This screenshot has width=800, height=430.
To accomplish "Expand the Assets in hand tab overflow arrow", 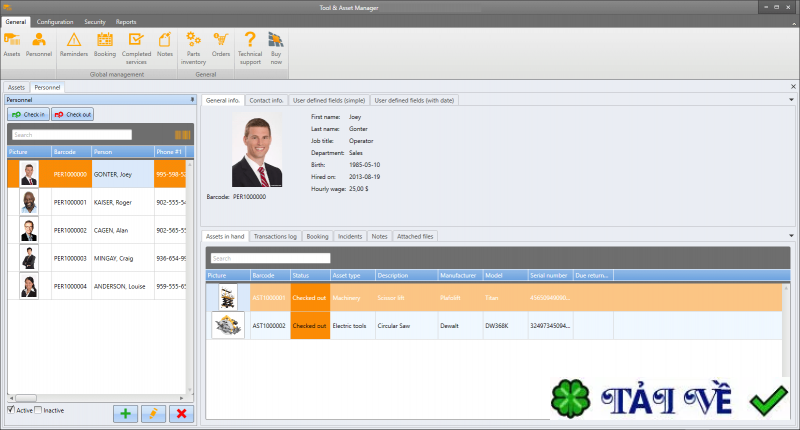I will coord(791,236).
